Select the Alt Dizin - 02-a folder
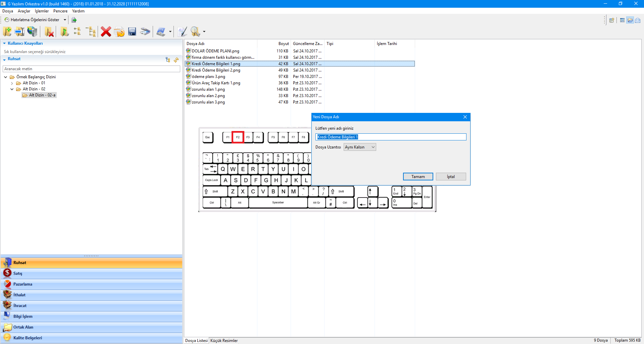Viewport: 644px width, 344px height. coord(42,95)
